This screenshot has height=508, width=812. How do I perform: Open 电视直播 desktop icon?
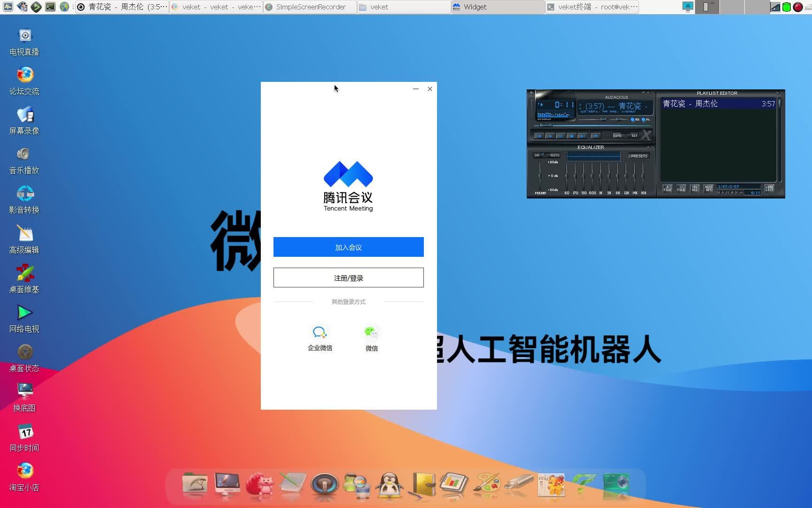[24, 42]
